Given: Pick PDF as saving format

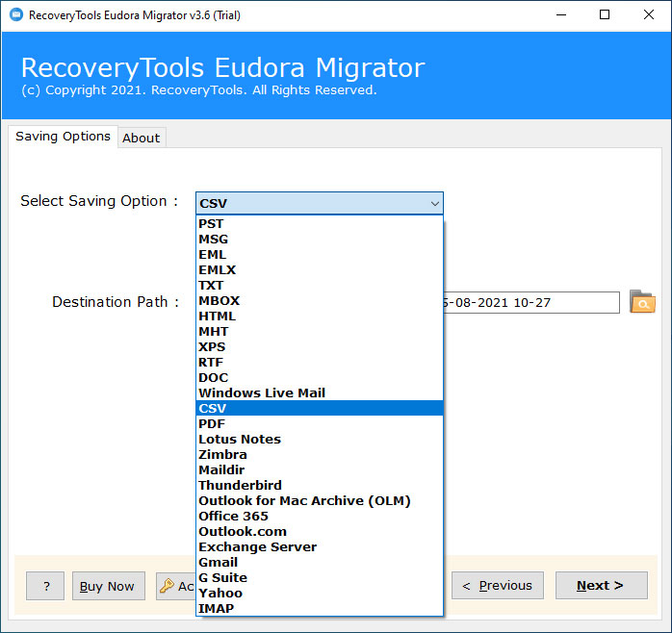Looking at the screenshot, I should [x=320, y=423].
